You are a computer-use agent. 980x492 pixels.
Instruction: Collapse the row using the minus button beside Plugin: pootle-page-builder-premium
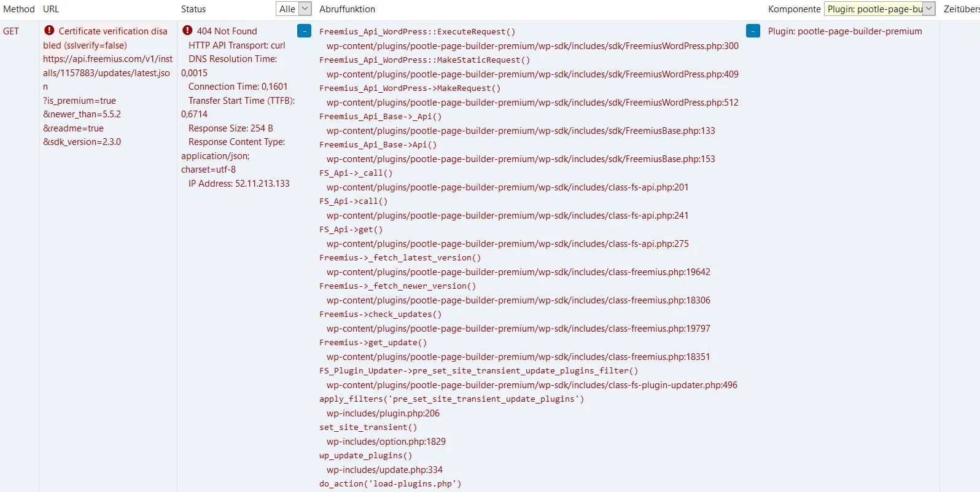(x=753, y=31)
